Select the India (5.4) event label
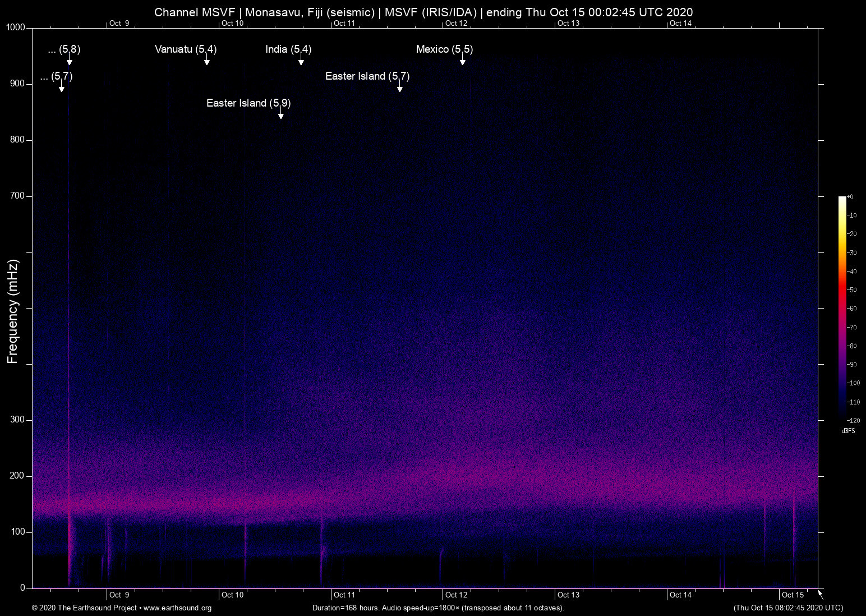The image size is (866, 616). (x=288, y=49)
